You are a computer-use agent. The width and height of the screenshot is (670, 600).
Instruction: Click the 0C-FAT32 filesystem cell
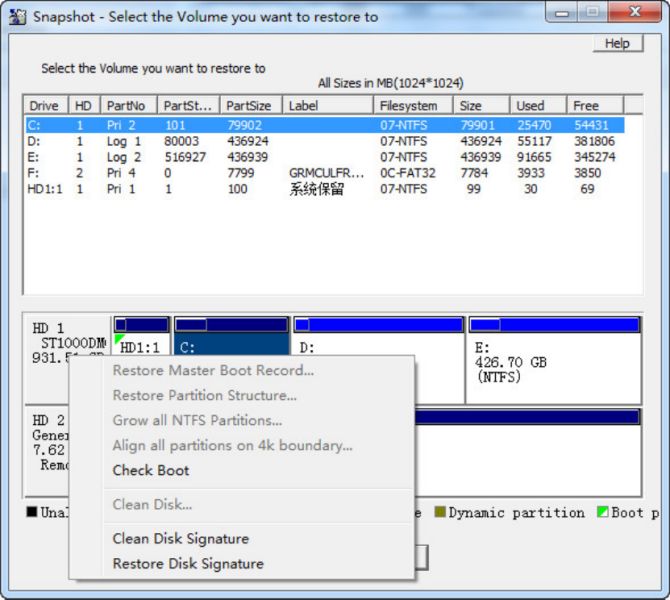(x=408, y=173)
